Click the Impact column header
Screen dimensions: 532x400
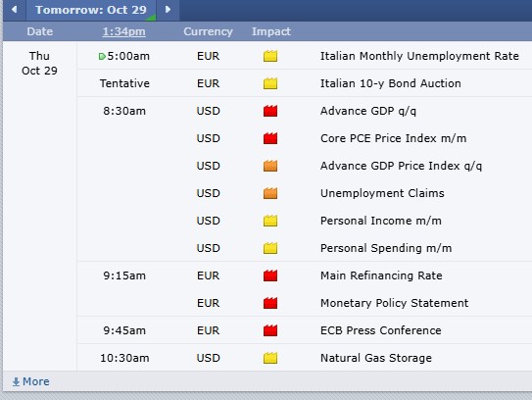[271, 31]
